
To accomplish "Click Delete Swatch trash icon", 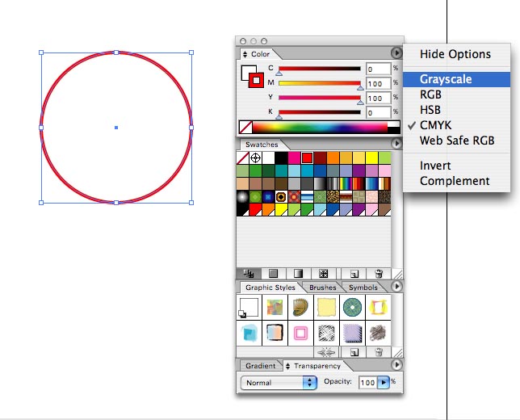I will point(379,274).
